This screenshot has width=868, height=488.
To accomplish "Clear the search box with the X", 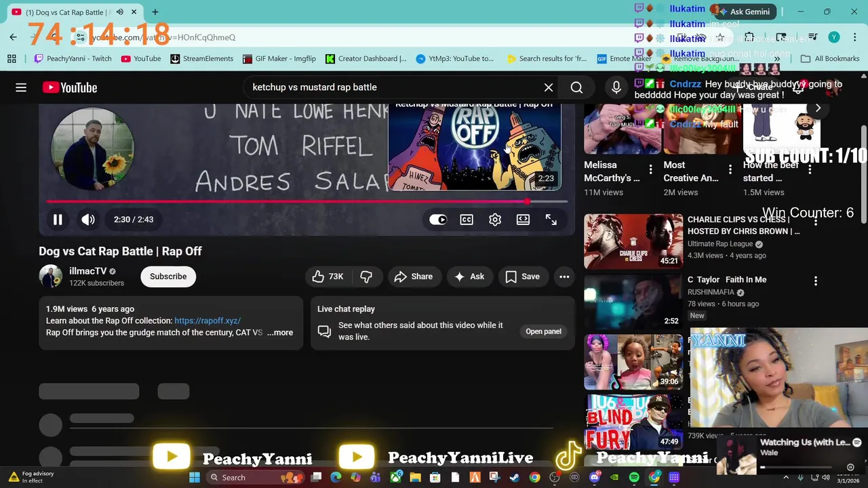I will coord(549,87).
